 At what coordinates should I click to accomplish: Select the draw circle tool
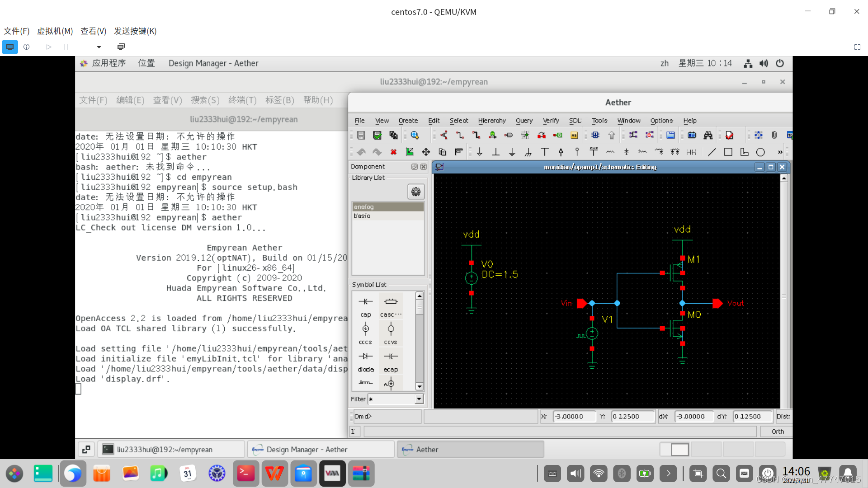pos(760,152)
